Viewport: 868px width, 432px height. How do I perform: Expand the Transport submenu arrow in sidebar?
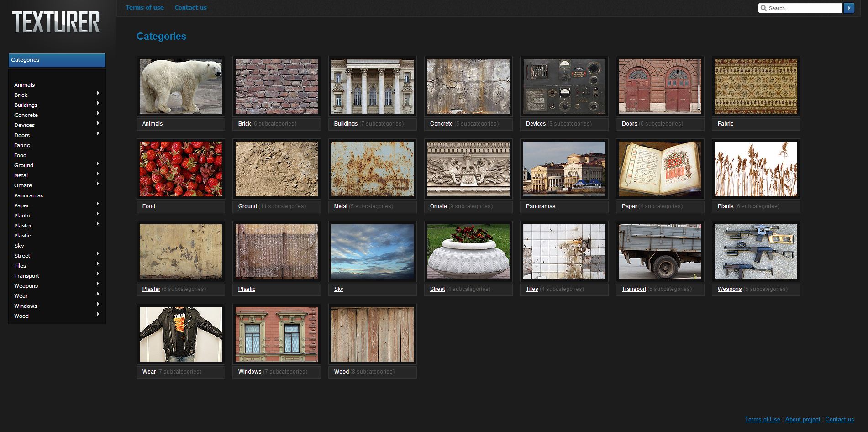click(x=98, y=274)
